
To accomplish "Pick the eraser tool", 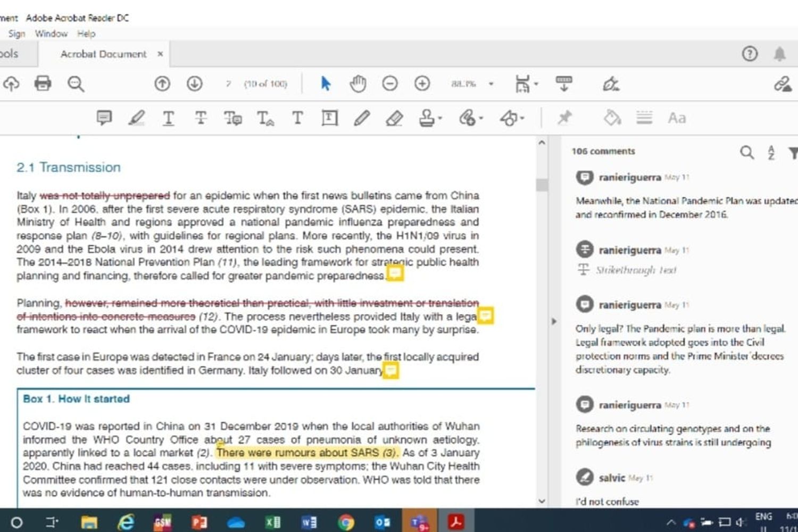I will [394, 118].
